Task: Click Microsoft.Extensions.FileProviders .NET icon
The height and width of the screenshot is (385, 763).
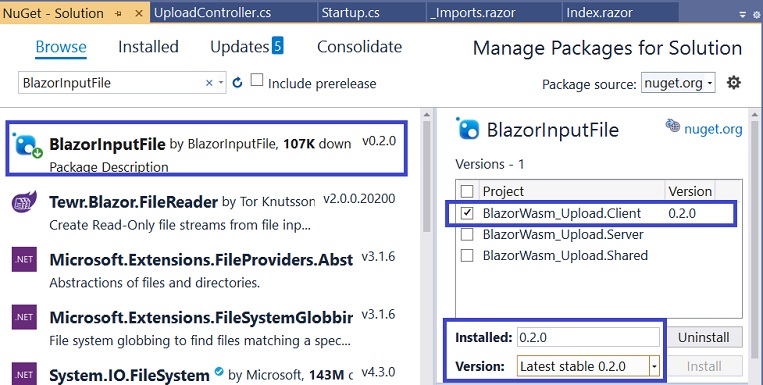Action: click(24, 259)
